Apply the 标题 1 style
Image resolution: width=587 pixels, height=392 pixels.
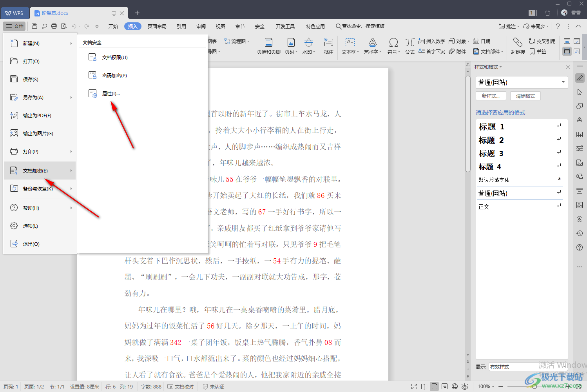tap(520, 127)
